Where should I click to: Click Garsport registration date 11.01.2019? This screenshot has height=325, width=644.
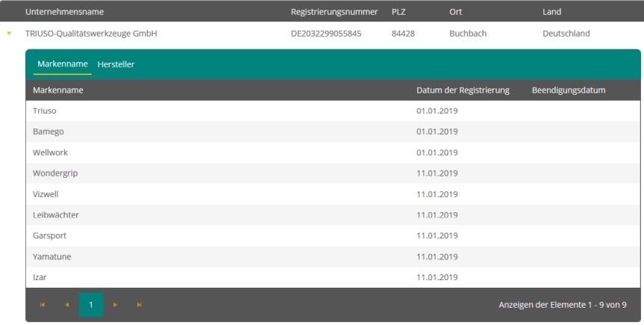coord(437,236)
